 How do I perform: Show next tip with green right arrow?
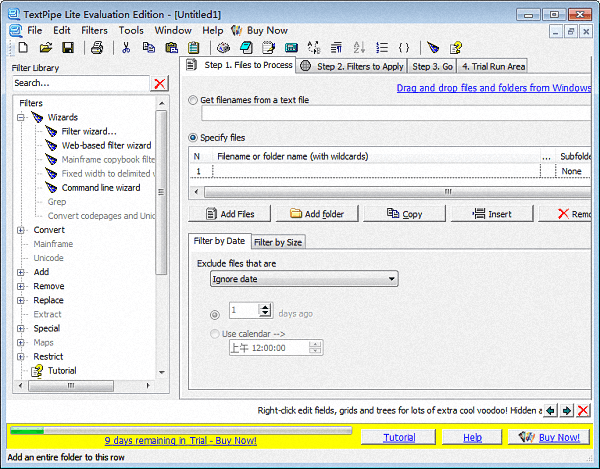(x=566, y=410)
